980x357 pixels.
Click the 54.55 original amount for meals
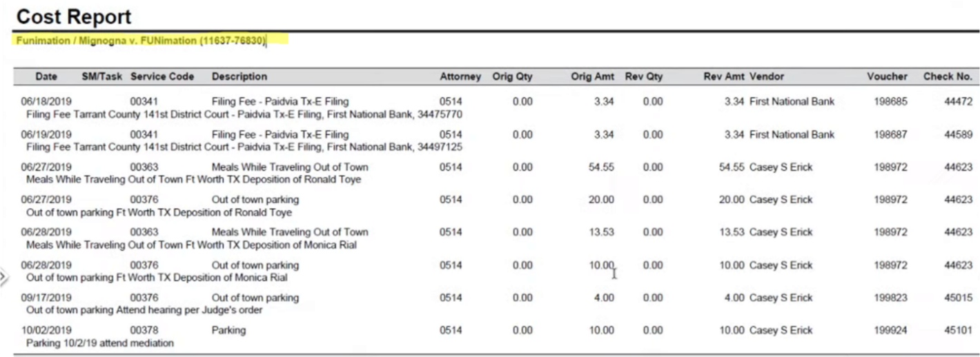pyautogui.click(x=601, y=167)
